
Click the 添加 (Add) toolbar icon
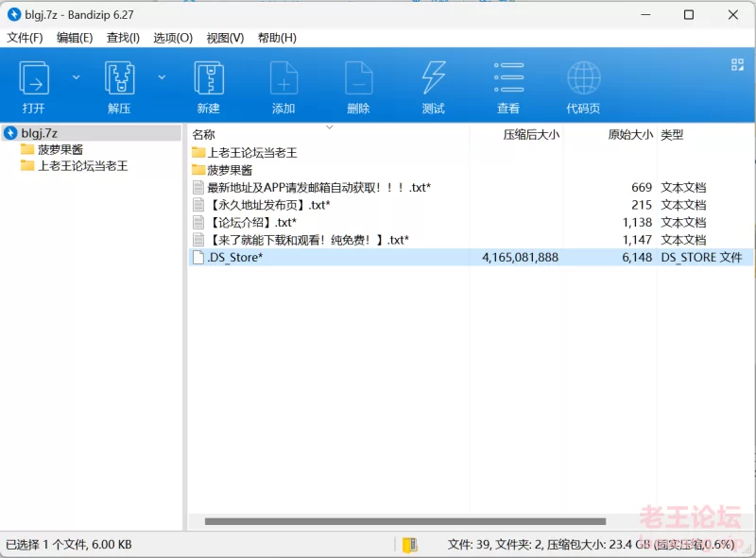click(x=283, y=77)
